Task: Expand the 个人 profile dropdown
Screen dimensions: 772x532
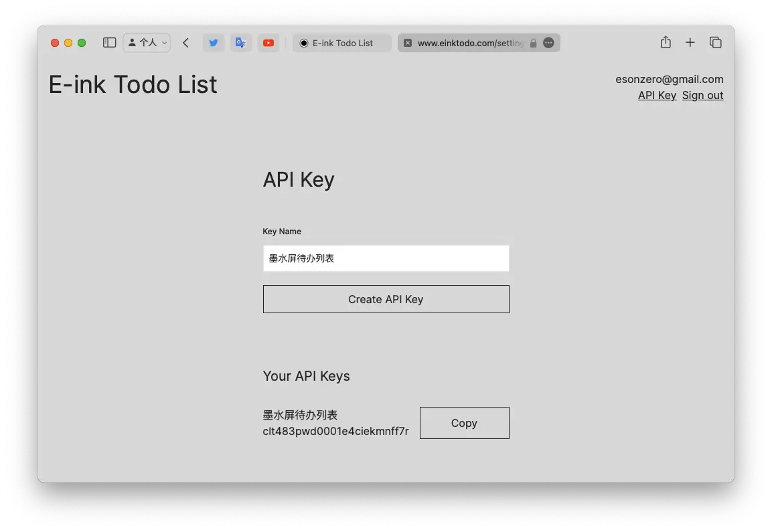Action: pyautogui.click(x=146, y=42)
